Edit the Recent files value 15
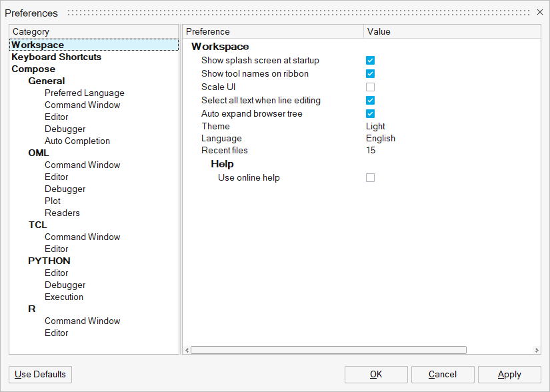Screen dimensions: 550x392 (371, 150)
